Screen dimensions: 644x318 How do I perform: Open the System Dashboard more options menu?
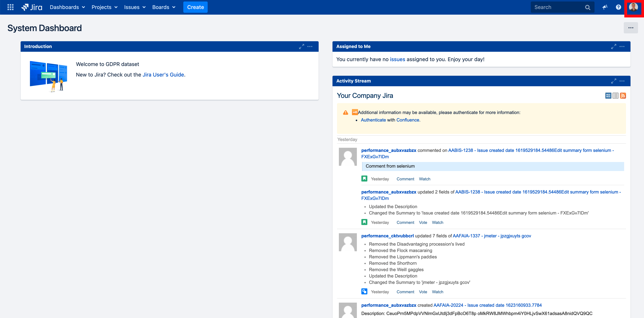(631, 28)
